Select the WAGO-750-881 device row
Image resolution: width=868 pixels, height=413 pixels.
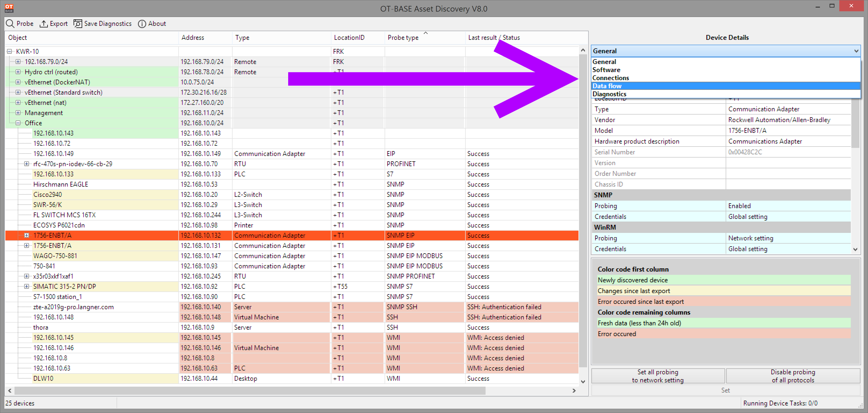tap(292, 256)
